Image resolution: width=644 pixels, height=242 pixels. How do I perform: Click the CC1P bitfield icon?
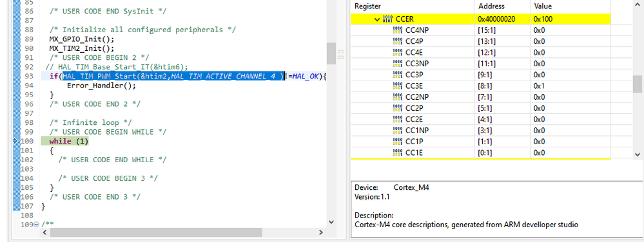click(x=398, y=142)
